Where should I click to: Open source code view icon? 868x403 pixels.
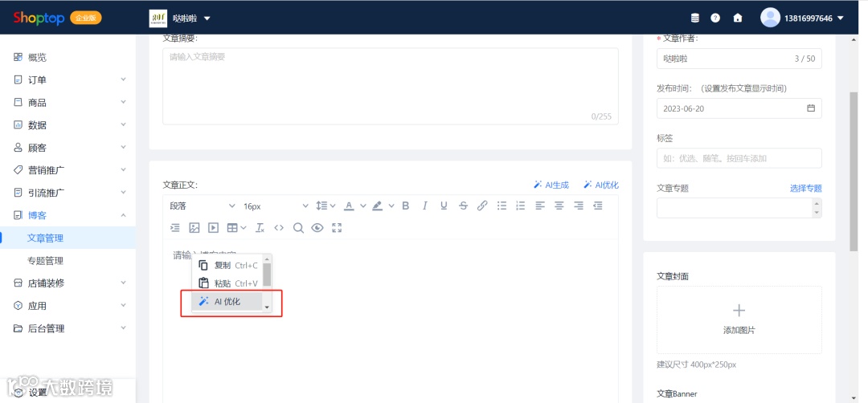[279, 228]
